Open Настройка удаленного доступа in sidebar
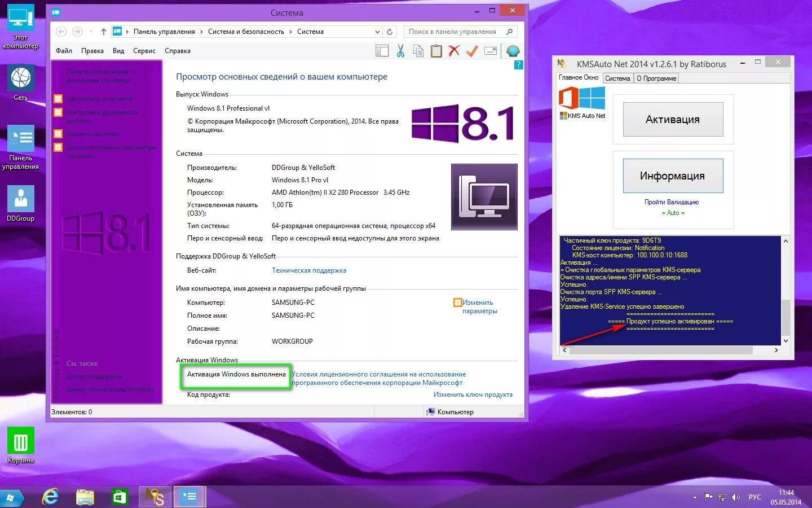This screenshot has width=812, height=508. (x=102, y=116)
